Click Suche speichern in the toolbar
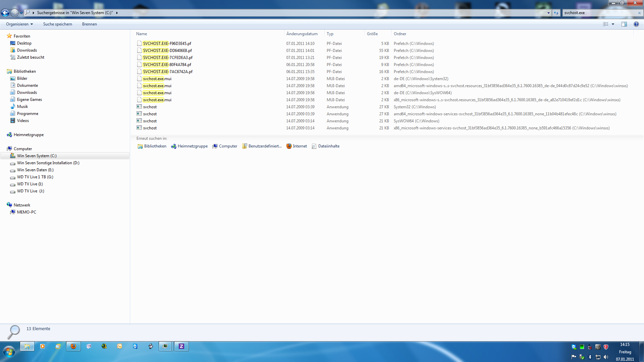 [57, 24]
